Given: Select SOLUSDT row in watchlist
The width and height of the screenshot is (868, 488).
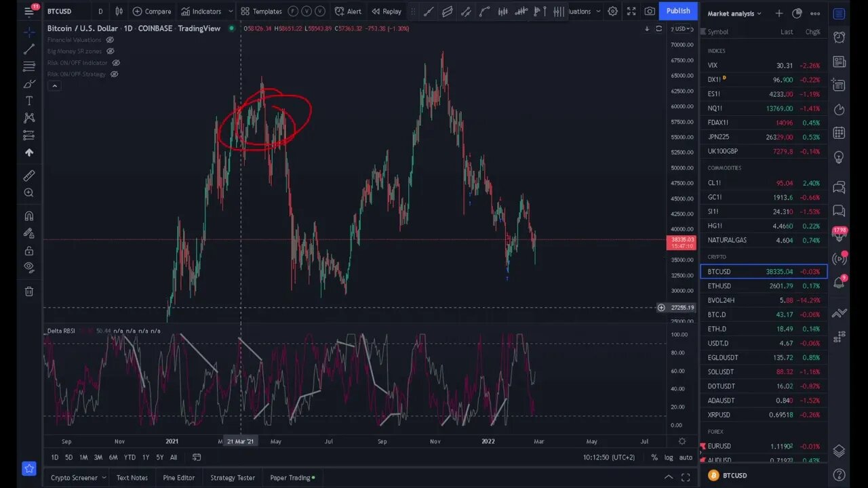Looking at the screenshot, I should pyautogui.click(x=764, y=372).
